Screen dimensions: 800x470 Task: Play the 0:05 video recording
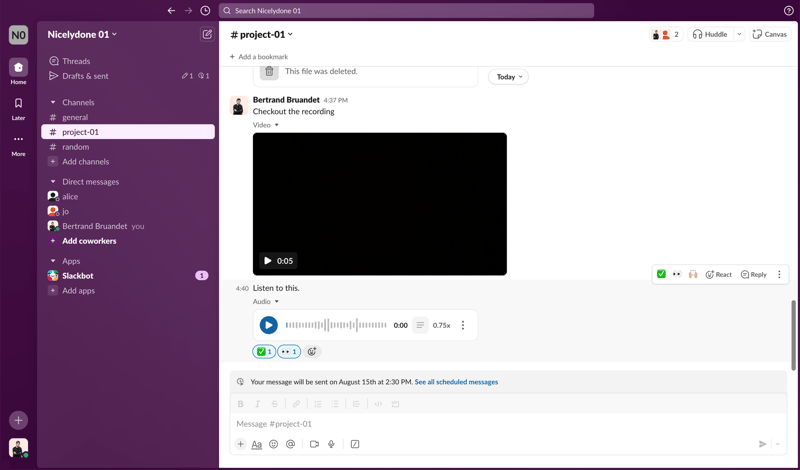[x=278, y=261]
